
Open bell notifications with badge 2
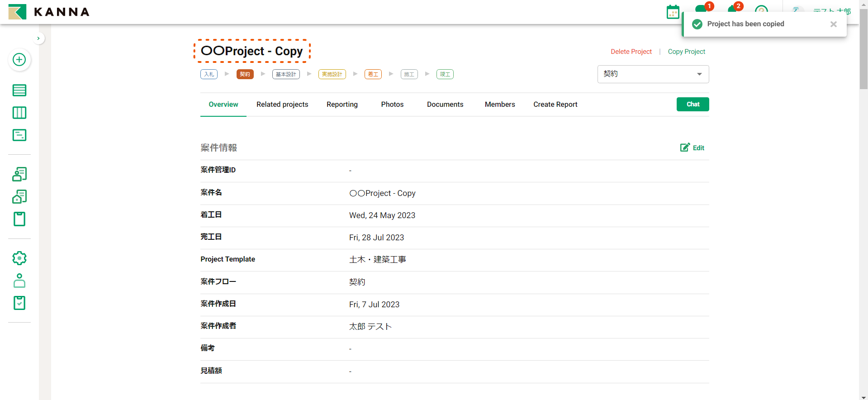(732, 10)
